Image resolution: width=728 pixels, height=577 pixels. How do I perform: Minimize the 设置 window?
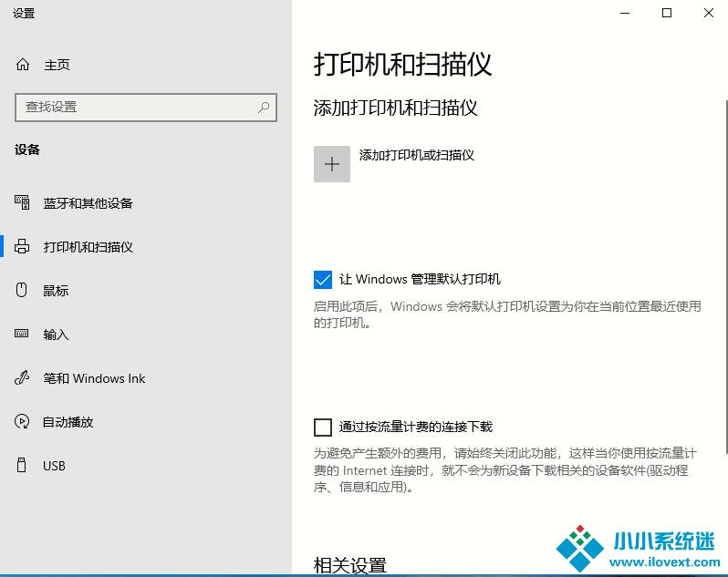[x=625, y=13]
